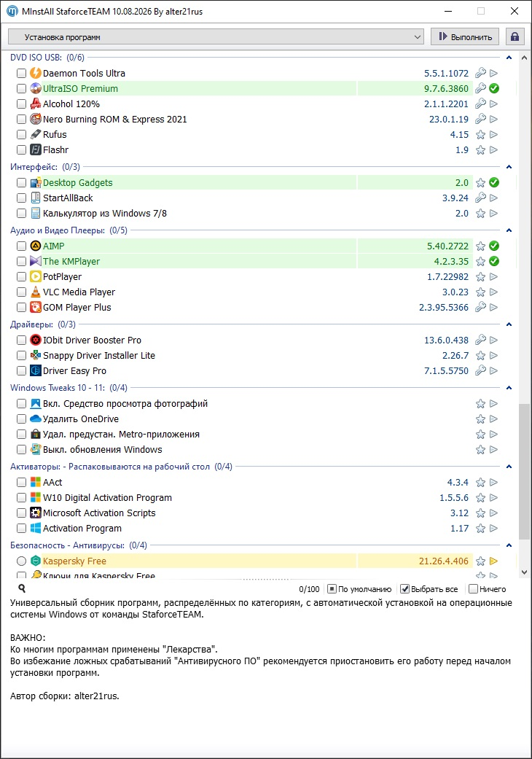Screen dimensions: 532x759
Task: Check the Daemon Tools Ultra checkbox
Action: click(x=21, y=73)
